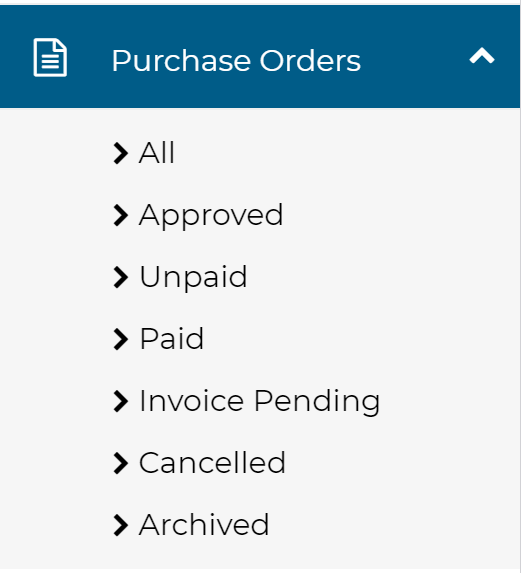View Archived purchase orders

tap(204, 525)
